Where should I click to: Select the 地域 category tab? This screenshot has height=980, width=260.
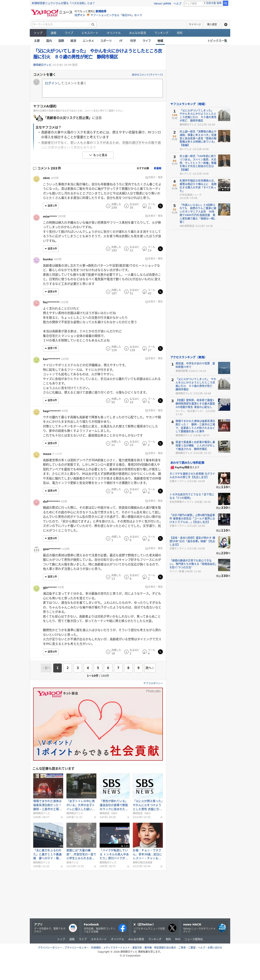(160, 41)
